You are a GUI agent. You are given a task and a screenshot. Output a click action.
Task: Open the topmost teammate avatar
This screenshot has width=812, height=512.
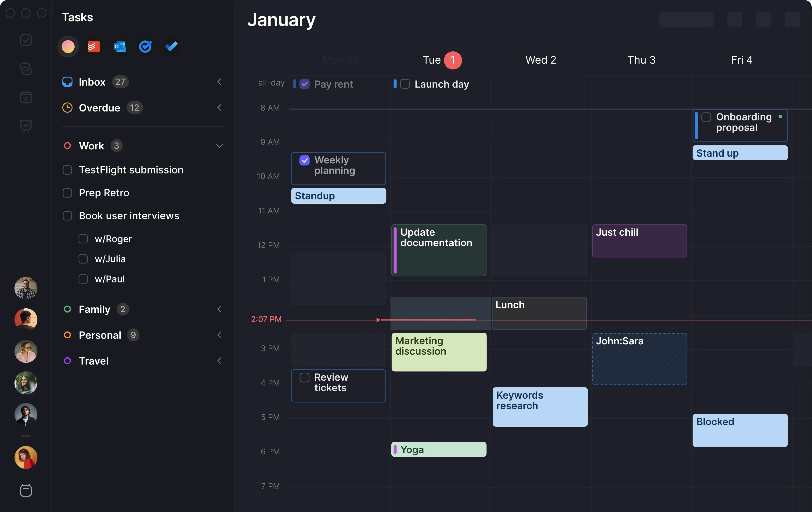point(26,288)
